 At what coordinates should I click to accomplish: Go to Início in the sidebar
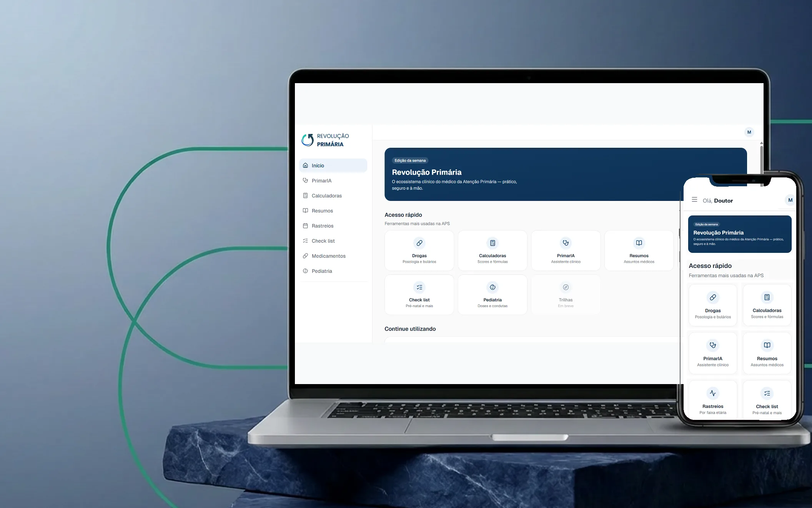(x=333, y=165)
